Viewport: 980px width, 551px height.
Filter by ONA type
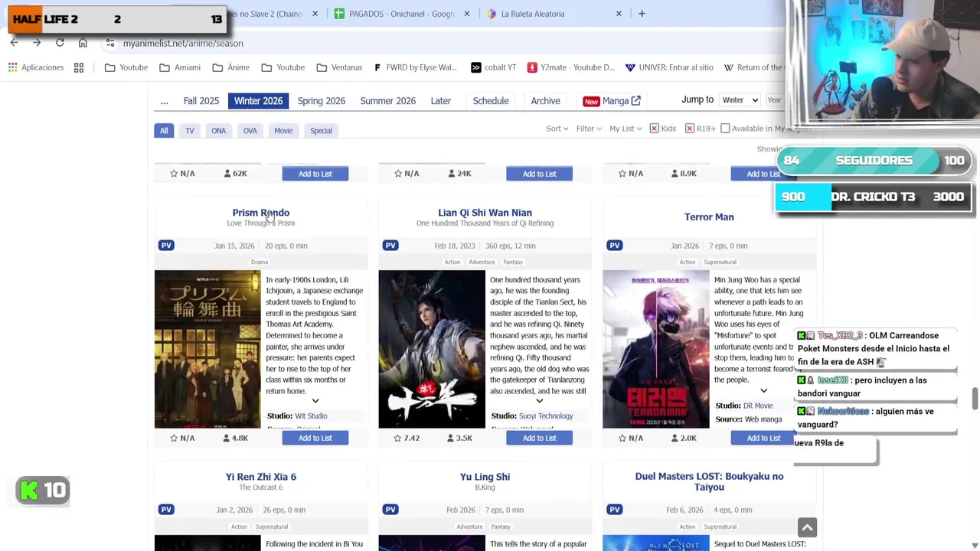point(219,131)
